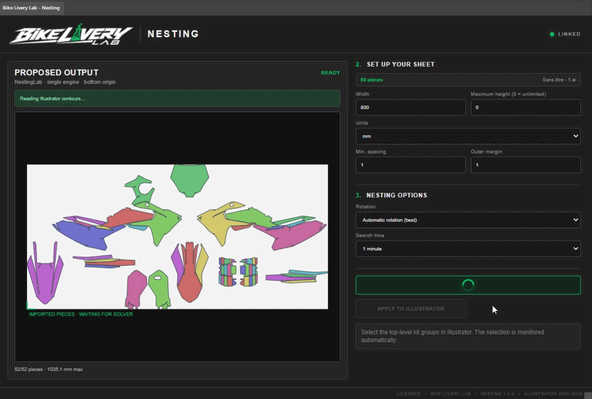The image size is (592, 399).
Task: Open the Rotation dropdown (Automatic rotation)
Action: pos(468,220)
